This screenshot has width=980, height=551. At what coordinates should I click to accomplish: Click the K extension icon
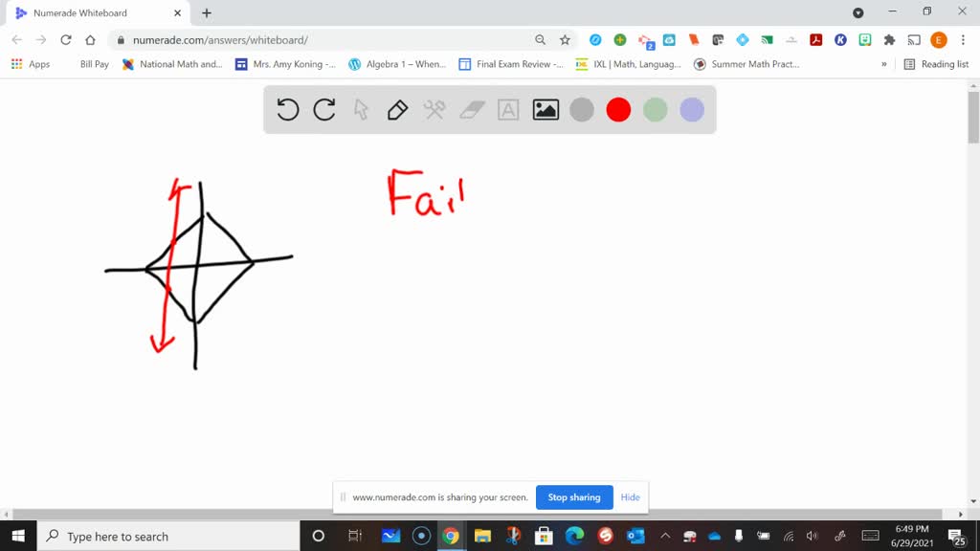(840, 40)
